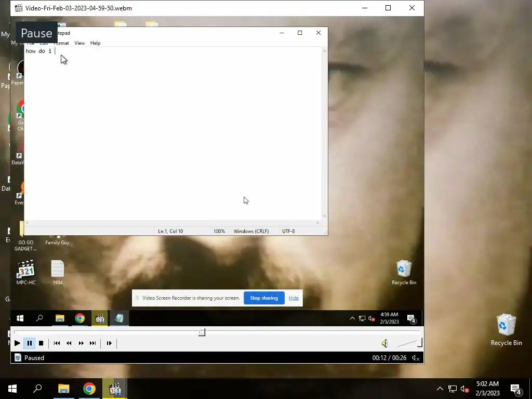This screenshot has height=399, width=532.
Task: Click the Ln 1, Col 10 status text
Action: click(x=170, y=231)
